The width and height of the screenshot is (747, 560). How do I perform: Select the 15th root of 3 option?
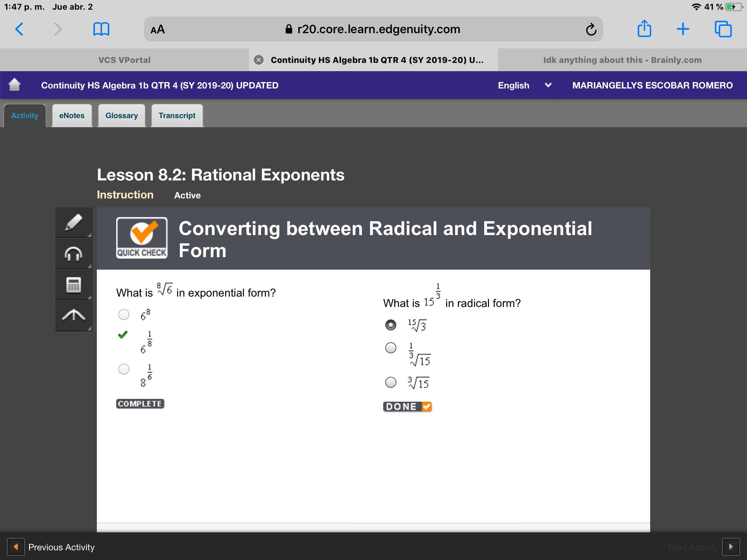tap(391, 325)
